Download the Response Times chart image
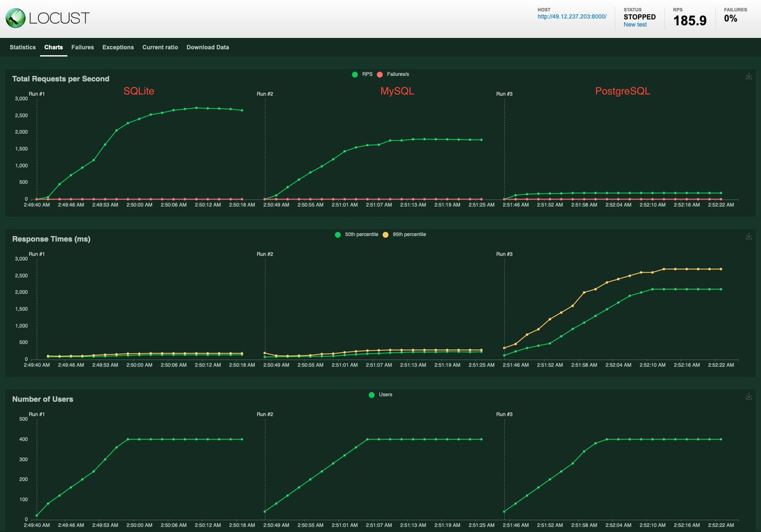 tap(749, 237)
